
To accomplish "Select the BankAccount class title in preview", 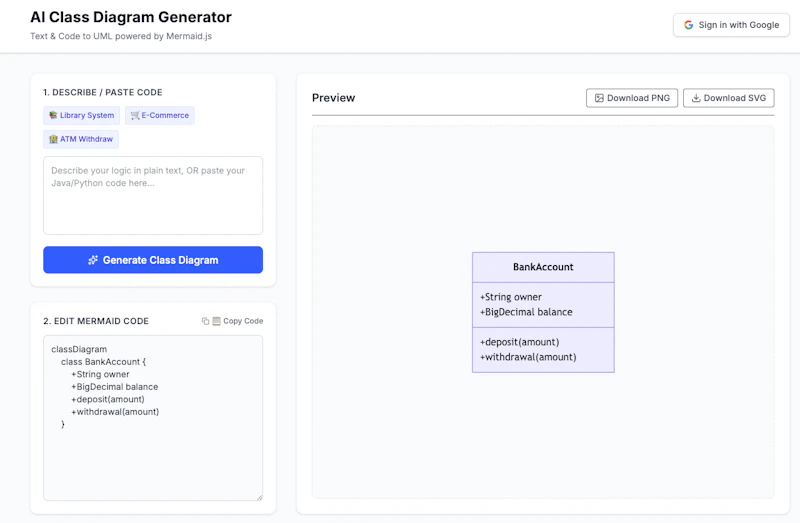I will click(x=543, y=267).
